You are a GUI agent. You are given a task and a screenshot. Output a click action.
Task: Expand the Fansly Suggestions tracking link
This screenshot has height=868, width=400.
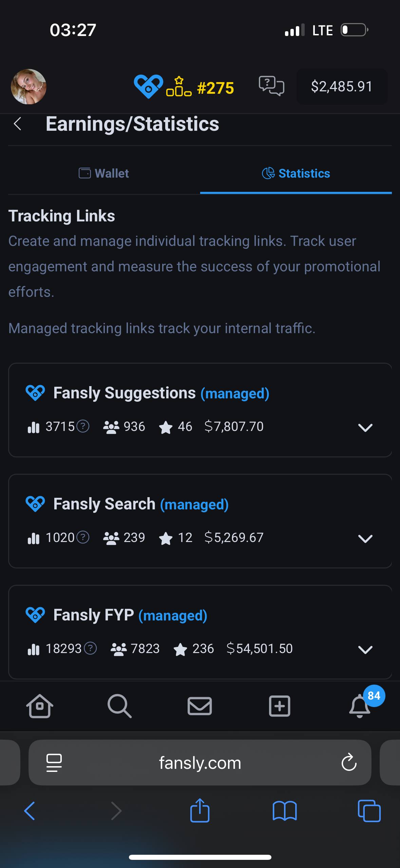(365, 427)
